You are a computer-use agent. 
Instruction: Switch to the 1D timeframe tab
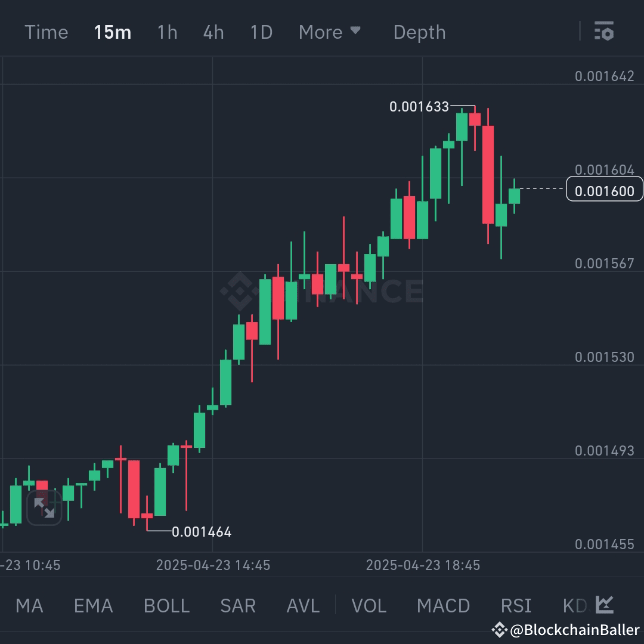click(261, 32)
